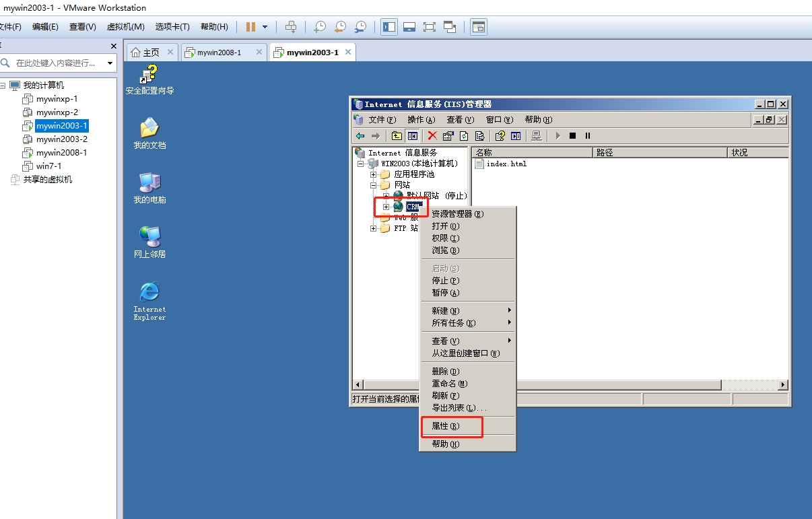The image size is (812, 519).
Task: Choose 浏览(B) from the context menu
Action: [467, 250]
